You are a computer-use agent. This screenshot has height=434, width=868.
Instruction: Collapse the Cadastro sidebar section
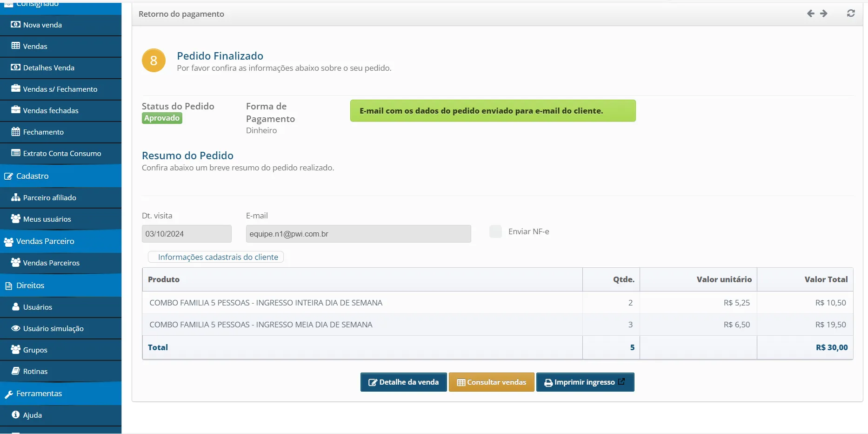33,176
